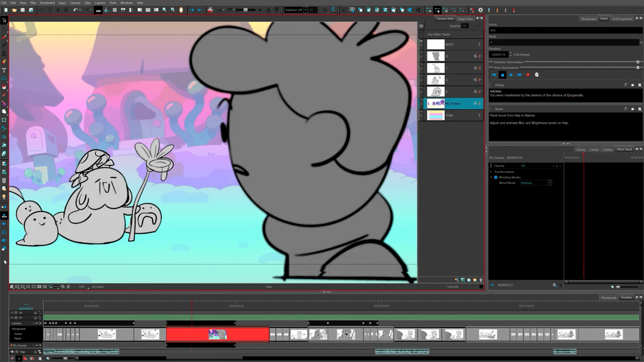644x362 pixels.
Task: Enable the Blending Modes checkbox
Action: pyautogui.click(x=496, y=177)
